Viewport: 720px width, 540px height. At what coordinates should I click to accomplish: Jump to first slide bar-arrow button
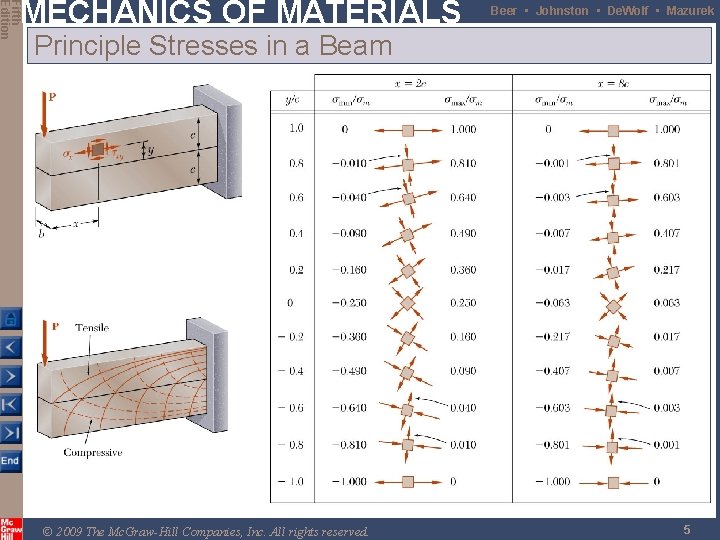coord(11,405)
